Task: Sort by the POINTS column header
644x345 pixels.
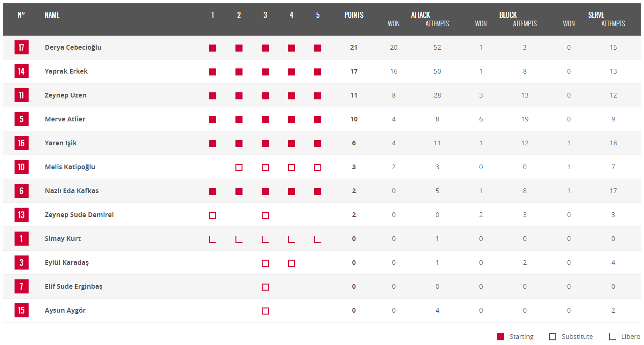Action: (x=354, y=15)
